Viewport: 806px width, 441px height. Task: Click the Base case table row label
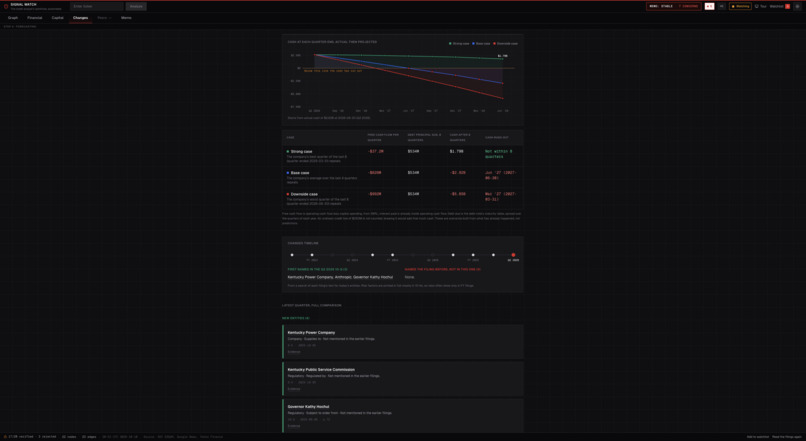click(x=298, y=173)
